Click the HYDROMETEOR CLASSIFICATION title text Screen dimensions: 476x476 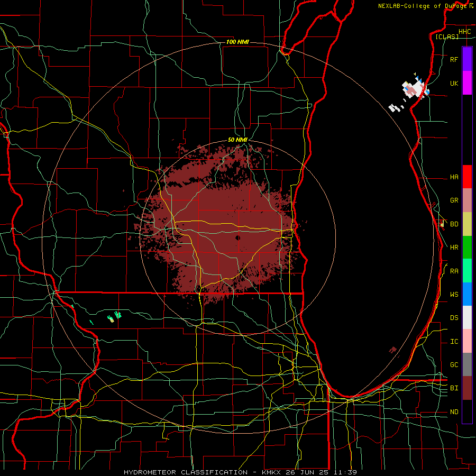pos(186,472)
